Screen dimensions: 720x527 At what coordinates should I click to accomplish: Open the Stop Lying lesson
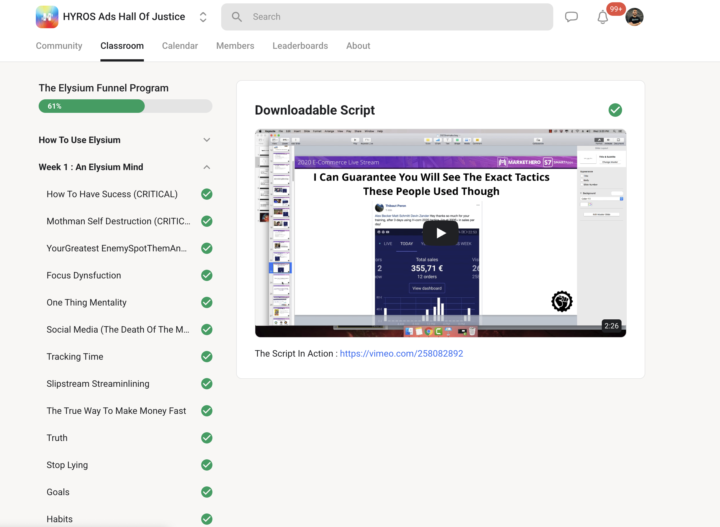pos(67,465)
